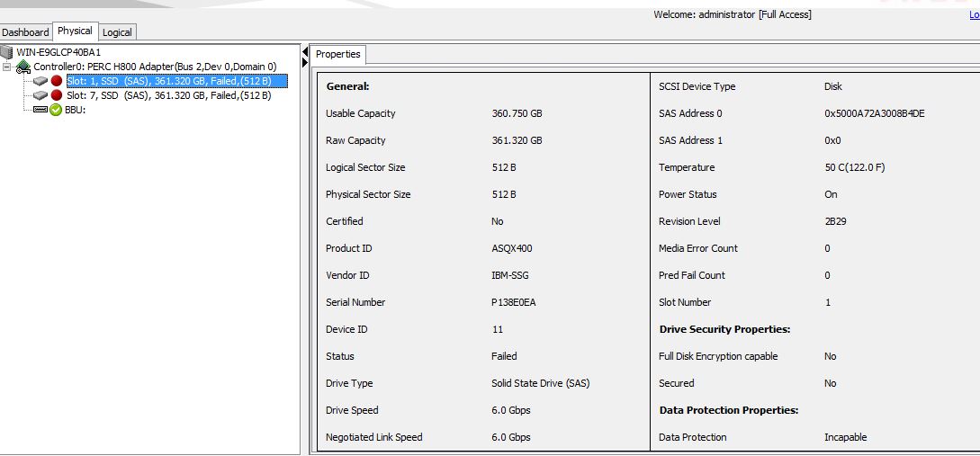Collapse the Controller0 PERC H800 node
The image size is (980, 456).
(x=5, y=67)
